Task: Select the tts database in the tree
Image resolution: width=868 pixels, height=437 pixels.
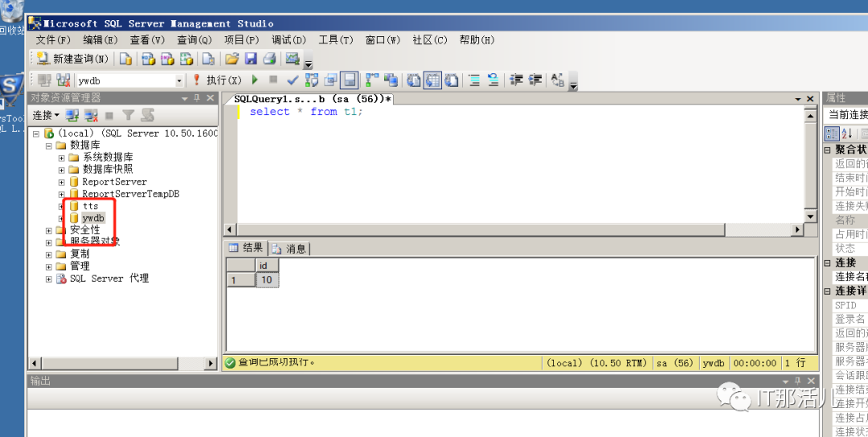Action: point(90,206)
